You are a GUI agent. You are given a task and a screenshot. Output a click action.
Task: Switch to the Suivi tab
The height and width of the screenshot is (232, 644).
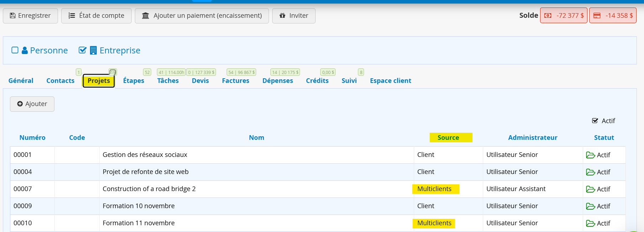click(349, 81)
